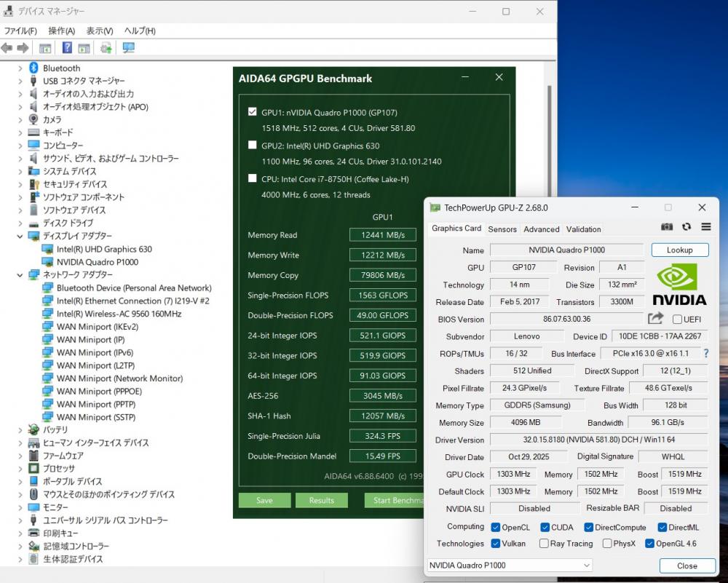Image resolution: width=728 pixels, height=583 pixels.
Task: Check the CPU Intel Core i7-8750H checkbox
Action: (253, 178)
